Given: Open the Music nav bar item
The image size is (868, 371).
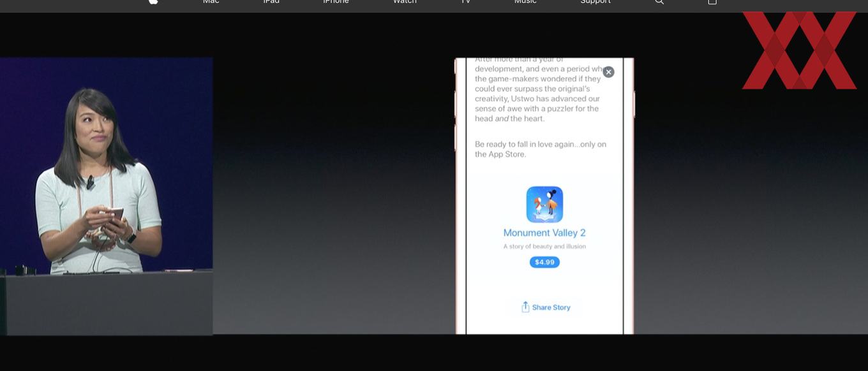Looking at the screenshot, I should coord(525,2).
